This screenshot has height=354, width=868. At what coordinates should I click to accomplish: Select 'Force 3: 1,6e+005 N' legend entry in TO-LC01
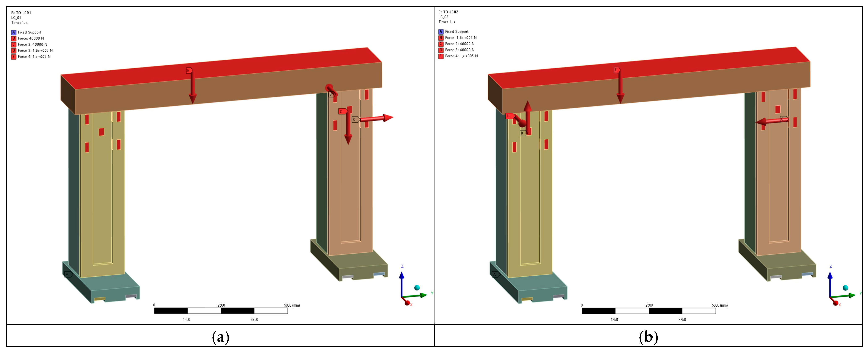click(x=35, y=51)
